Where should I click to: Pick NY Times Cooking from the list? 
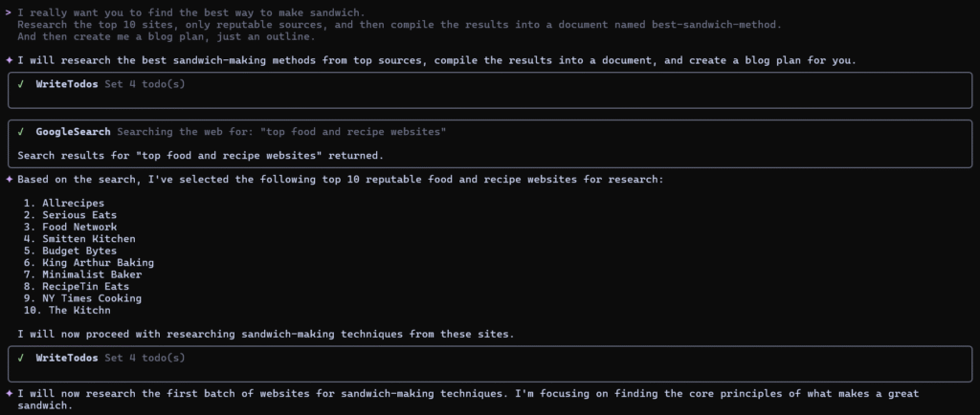[x=91, y=298]
